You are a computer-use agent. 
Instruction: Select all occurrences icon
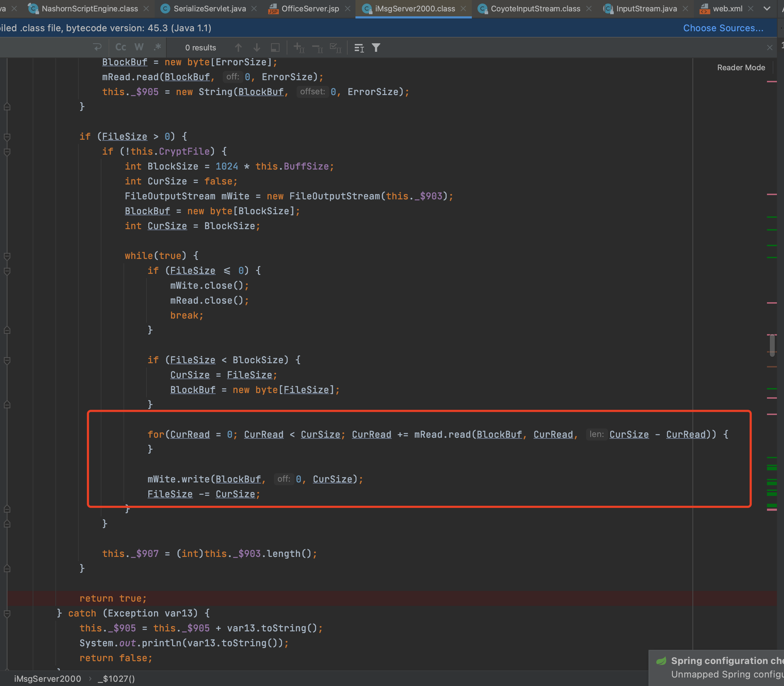tap(336, 48)
